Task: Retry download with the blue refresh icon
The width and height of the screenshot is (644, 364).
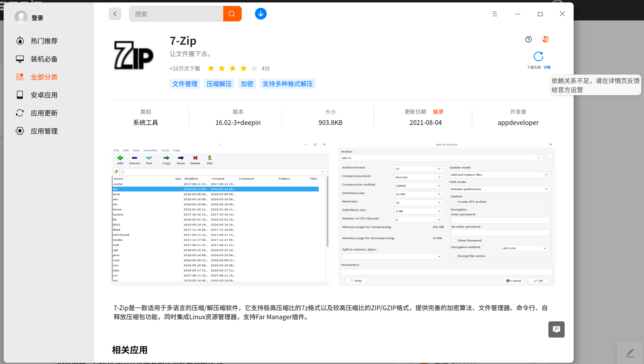Action: coord(538,56)
